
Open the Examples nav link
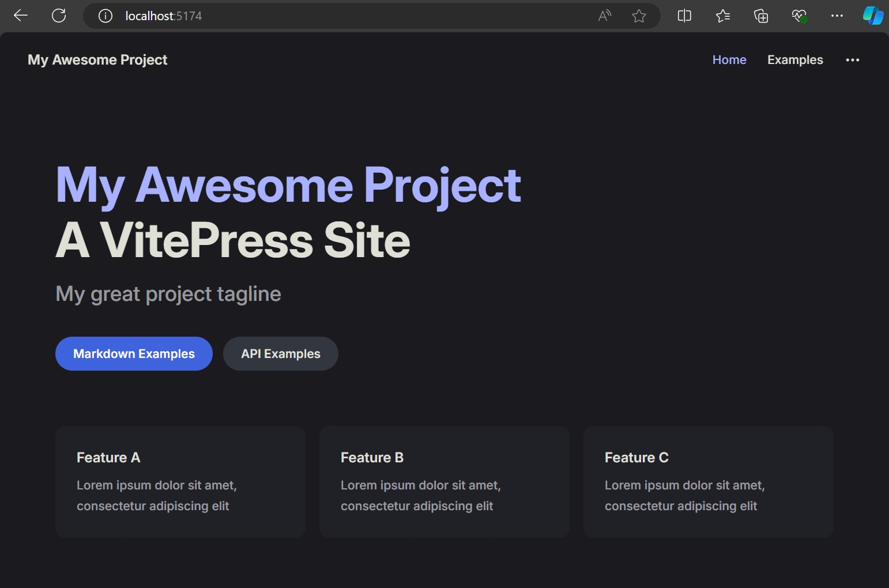click(795, 60)
